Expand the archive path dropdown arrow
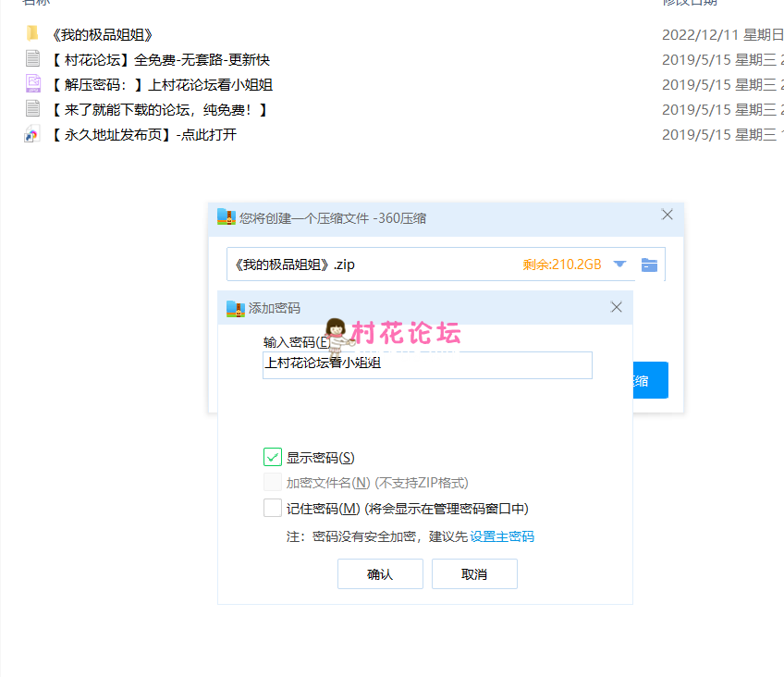The width and height of the screenshot is (784, 677). 619,265
